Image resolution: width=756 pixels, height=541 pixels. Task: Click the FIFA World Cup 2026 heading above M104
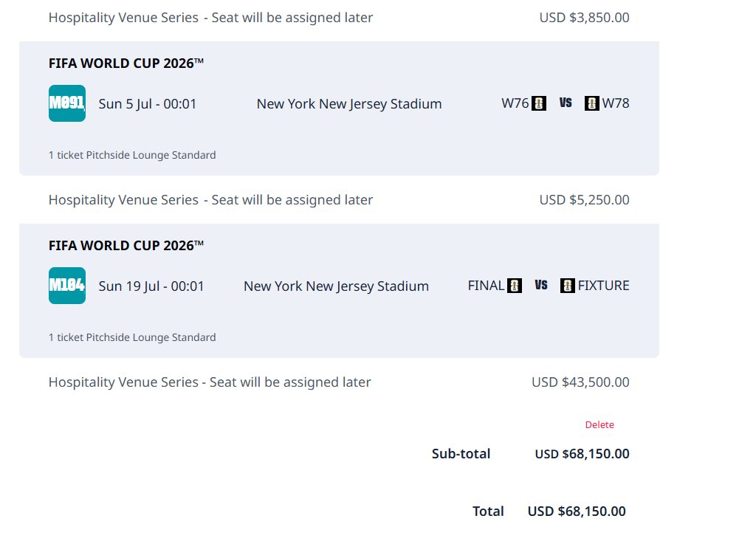pos(126,246)
